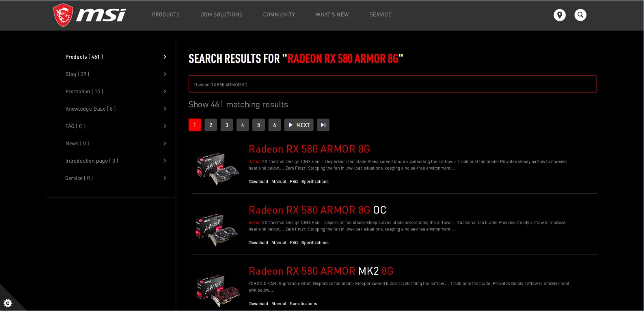Open the SERVICE menu

tap(380, 14)
